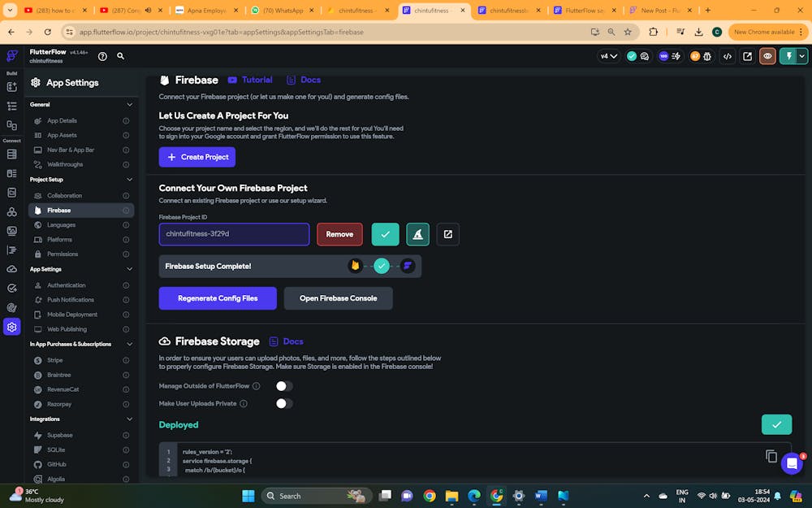Click the preview eye icon

pyautogui.click(x=767, y=56)
